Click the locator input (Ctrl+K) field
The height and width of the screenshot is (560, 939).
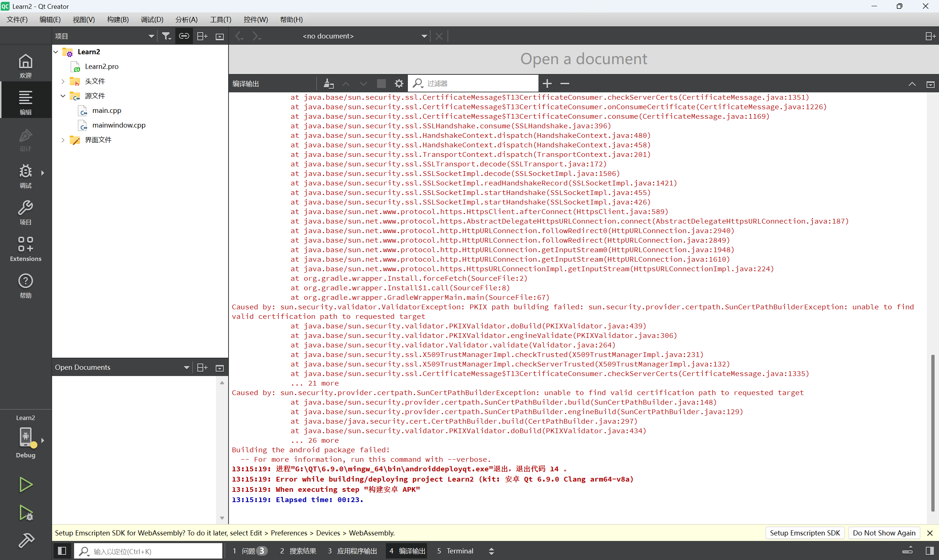(149, 551)
